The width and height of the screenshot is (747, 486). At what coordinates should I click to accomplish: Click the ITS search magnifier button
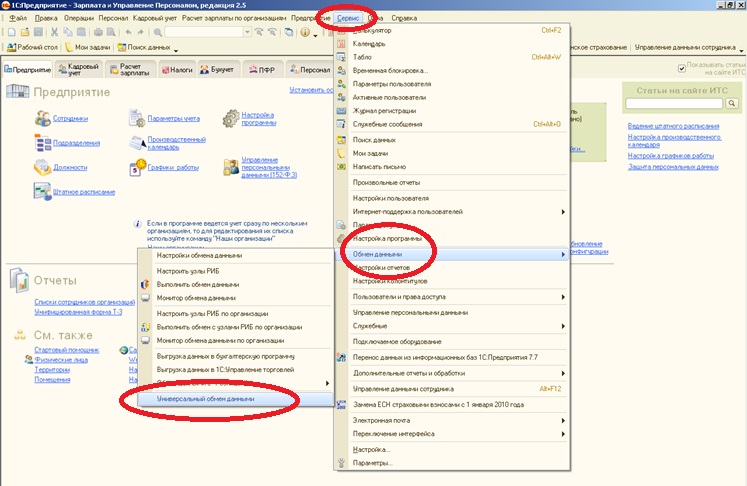pyautogui.click(x=731, y=103)
